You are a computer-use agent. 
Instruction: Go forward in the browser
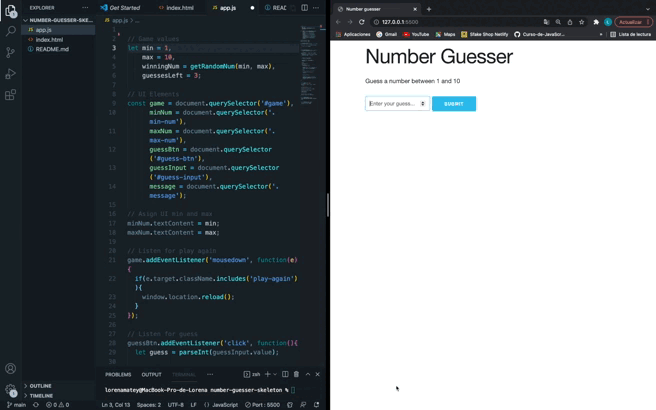350,22
